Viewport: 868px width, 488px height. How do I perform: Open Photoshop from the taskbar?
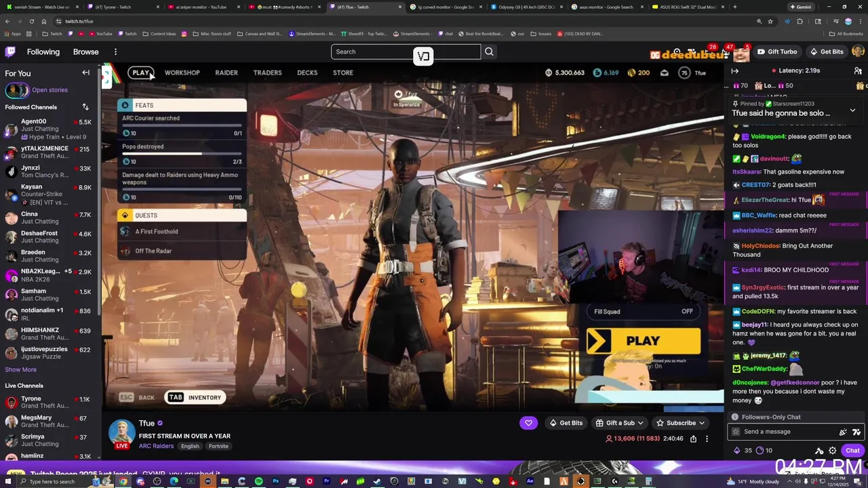coord(275,481)
